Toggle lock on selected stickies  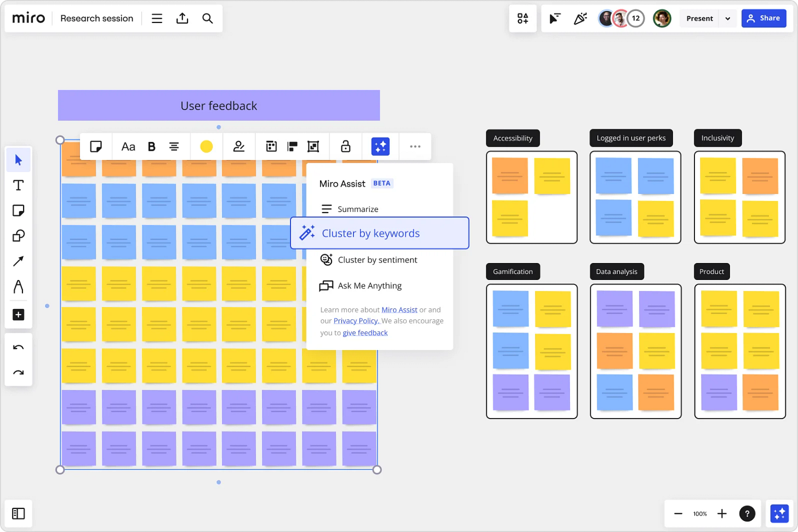pos(345,146)
